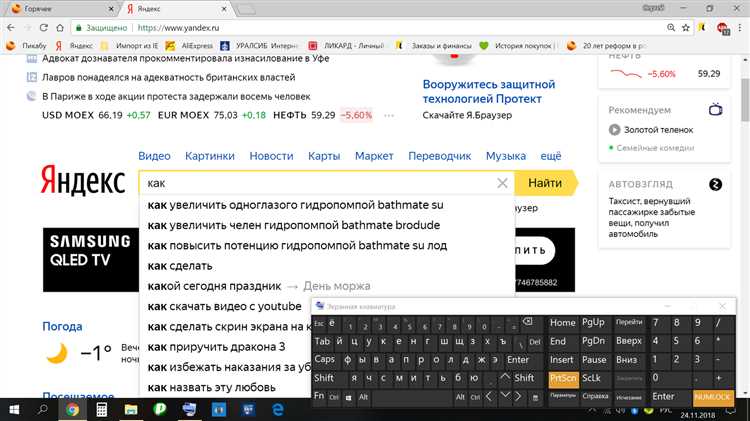Open news about protest in Париже
Image resolution: width=750 pixels, height=421 pixels.
tap(176, 97)
